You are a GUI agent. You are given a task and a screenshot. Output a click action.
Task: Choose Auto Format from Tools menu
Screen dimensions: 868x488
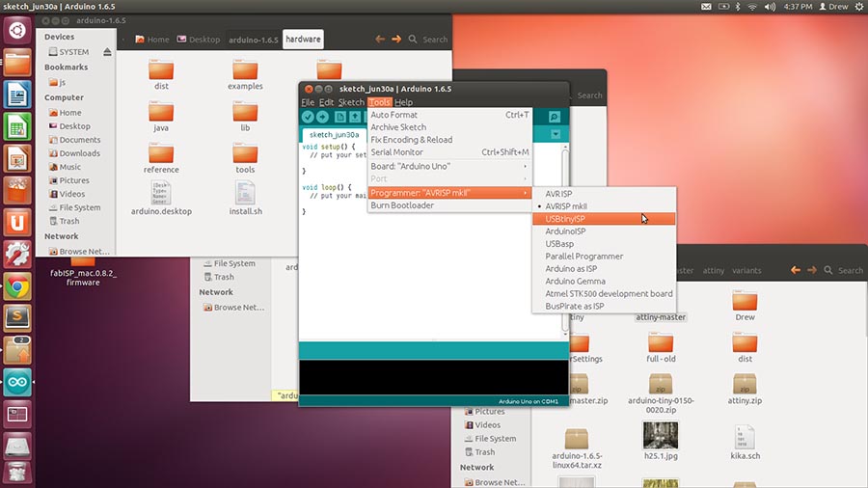[449, 115]
